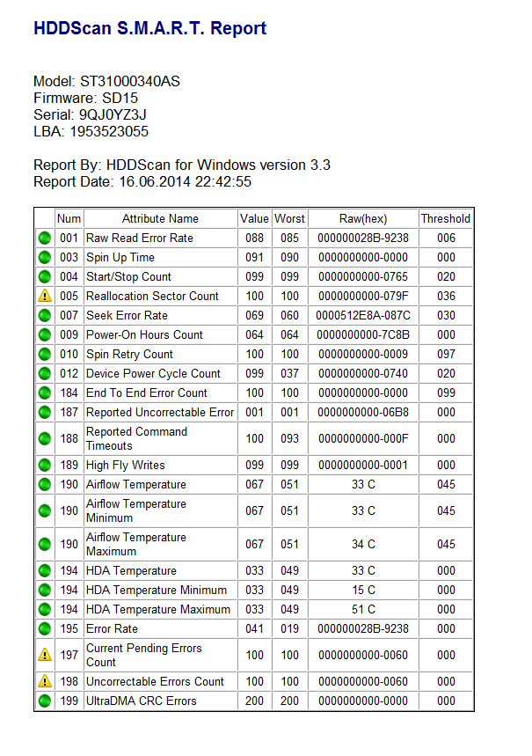Click the warning icon beside Current Pending Errors Count
Screen dimensions: 532x756
pos(44,656)
